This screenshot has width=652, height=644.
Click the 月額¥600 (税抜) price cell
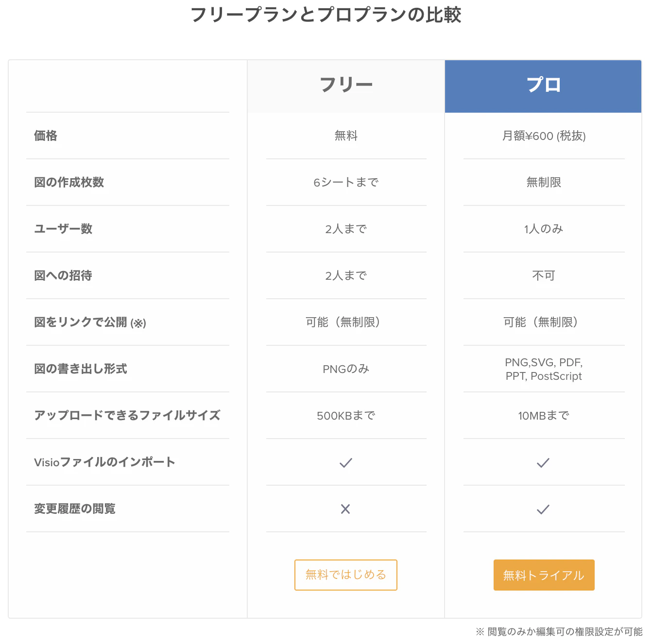544,136
